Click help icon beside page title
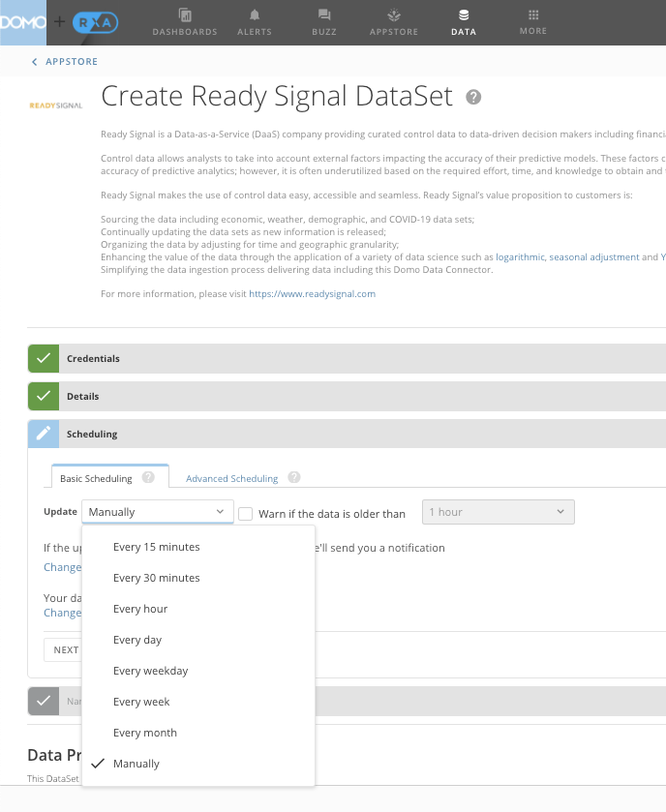666x812 pixels. pos(473,97)
